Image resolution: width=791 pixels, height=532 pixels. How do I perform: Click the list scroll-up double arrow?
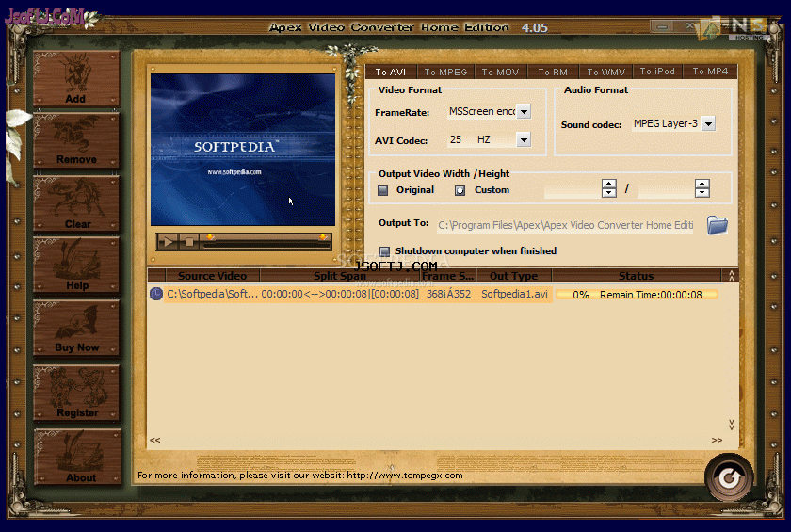731,275
